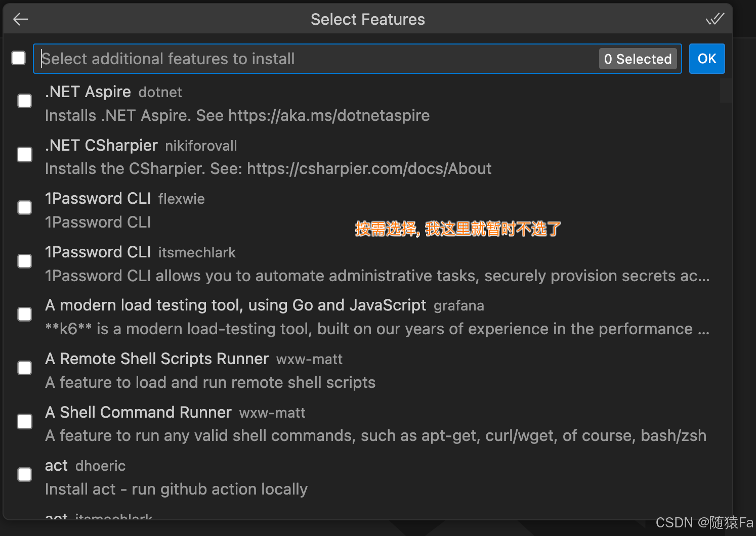
Task: Click the double-checkmark confirm icon
Action: (715, 19)
